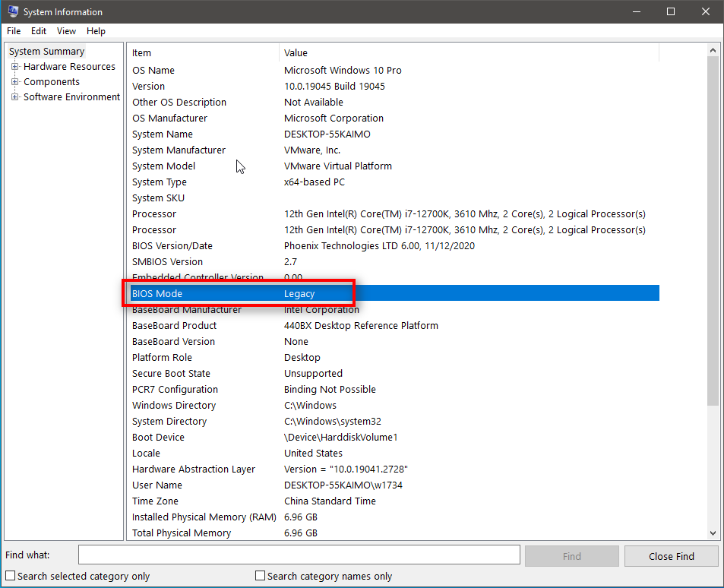Viewport: 724px width, 588px height.
Task: Select the Hardware Resources tree item
Action: (x=69, y=67)
